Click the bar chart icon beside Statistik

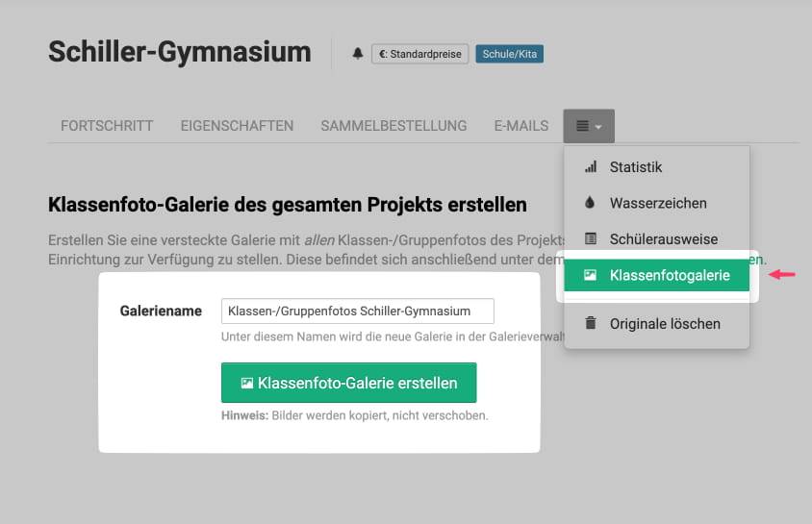[591, 167]
